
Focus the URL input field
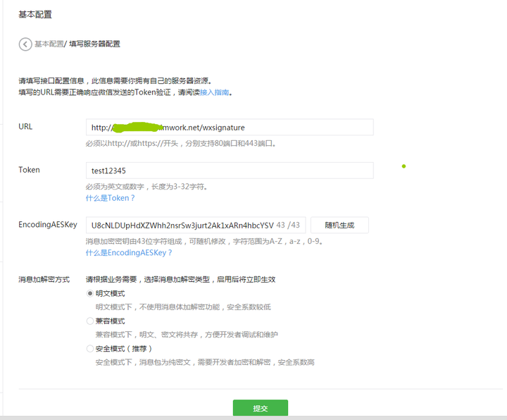[230, 127]
